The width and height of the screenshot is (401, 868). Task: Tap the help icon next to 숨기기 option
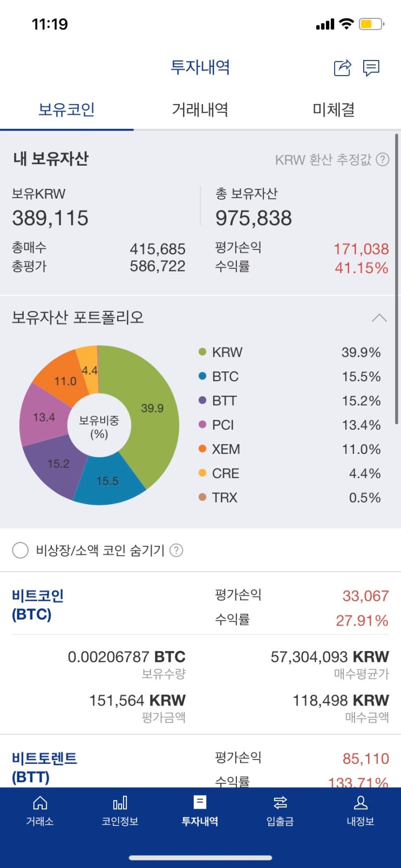pyautogui.click(x=176, y=550)
